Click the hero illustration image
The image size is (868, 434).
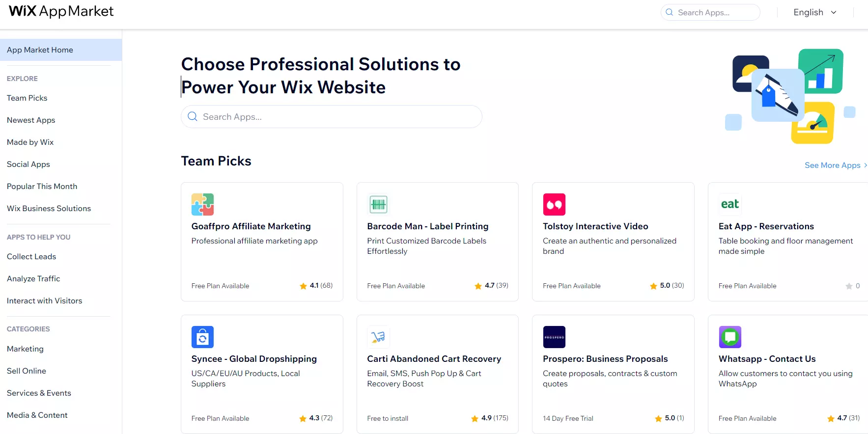(790, 96)
